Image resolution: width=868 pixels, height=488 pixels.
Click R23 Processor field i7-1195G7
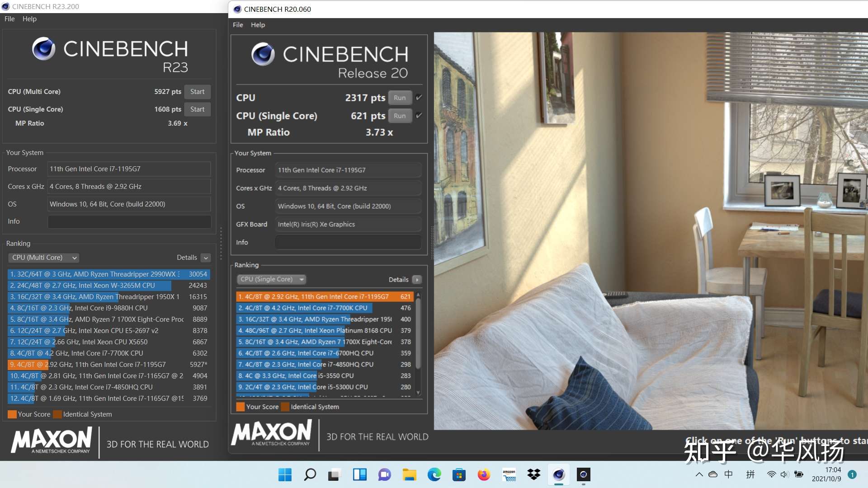(x=129, y=169)
